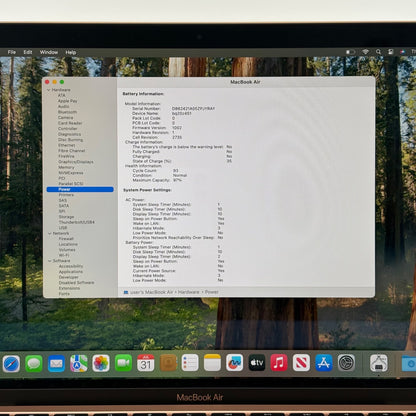416x416 pixels.
Task: Select Memory in the Hardware list
Action: click(66, 167)
